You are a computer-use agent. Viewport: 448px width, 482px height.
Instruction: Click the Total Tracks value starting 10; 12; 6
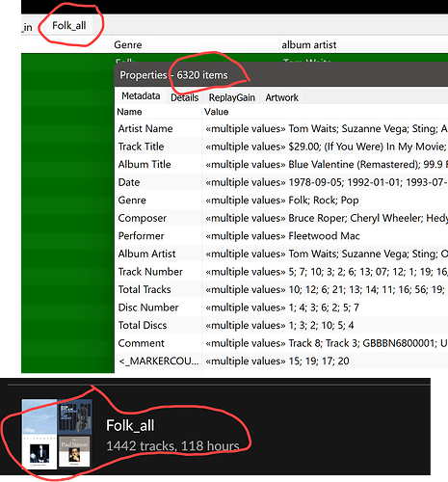325,289
